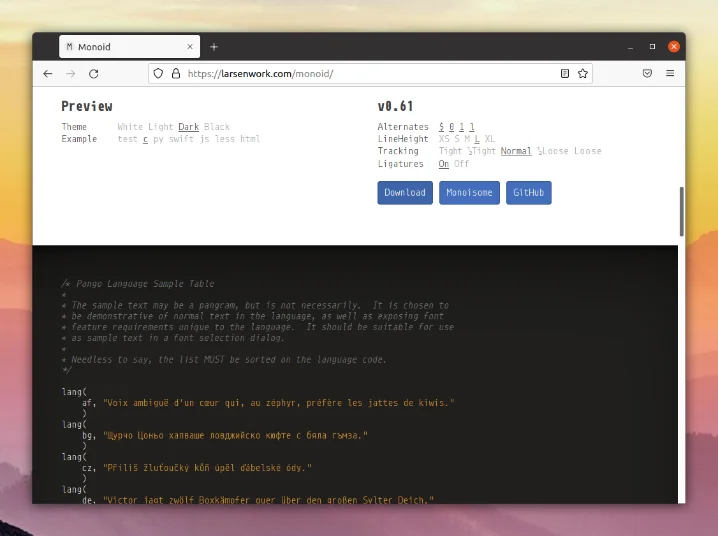Image resolution: width=718 pixels, height=536 pixels.
Task: Close the Monoid tab
Action: (190, 47)
